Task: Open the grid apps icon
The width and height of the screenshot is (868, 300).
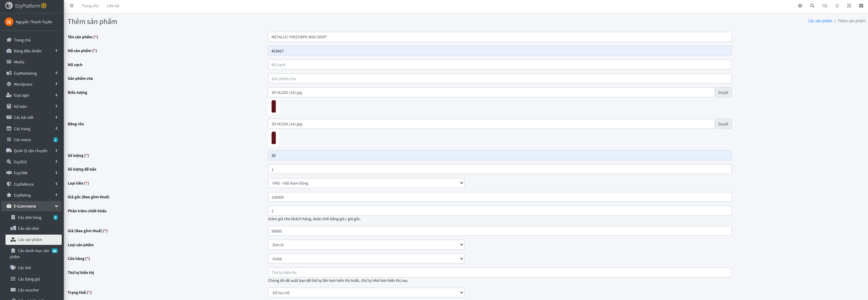Action: (861, 6)
